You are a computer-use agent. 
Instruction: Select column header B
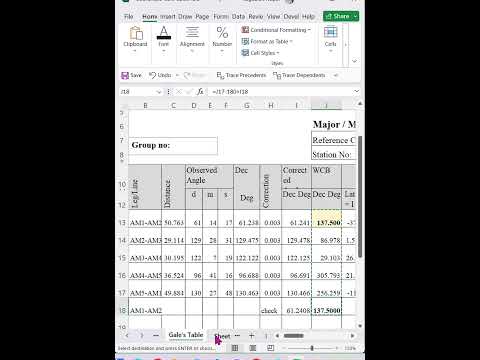coord(145,106)
